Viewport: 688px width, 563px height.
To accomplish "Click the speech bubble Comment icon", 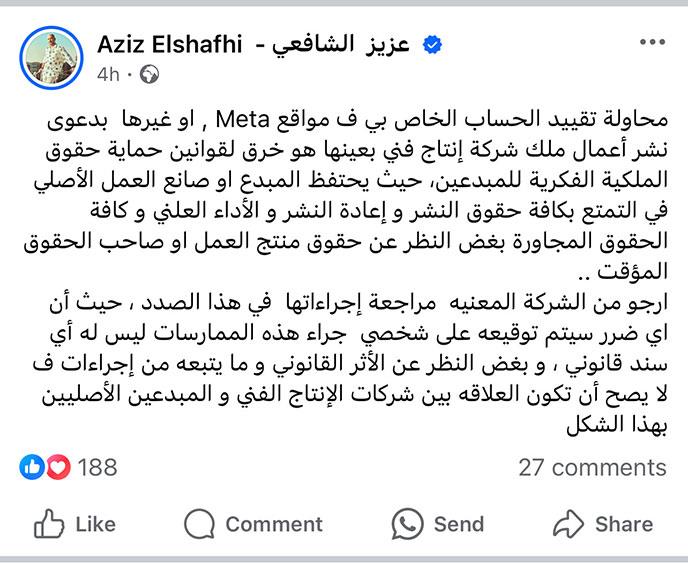I will (200, 524).
